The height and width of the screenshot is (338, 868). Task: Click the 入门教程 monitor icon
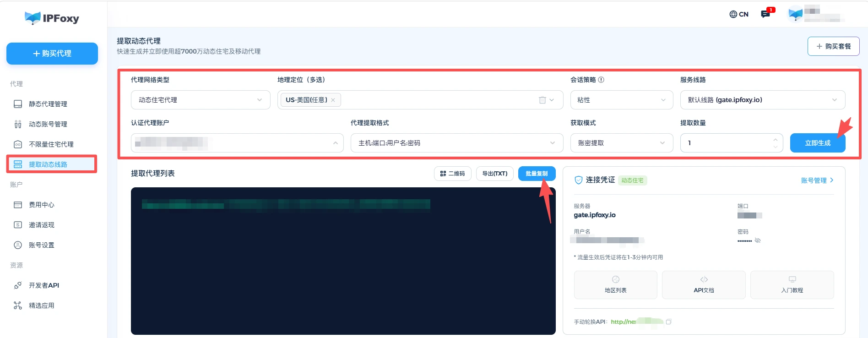point(792,279)
